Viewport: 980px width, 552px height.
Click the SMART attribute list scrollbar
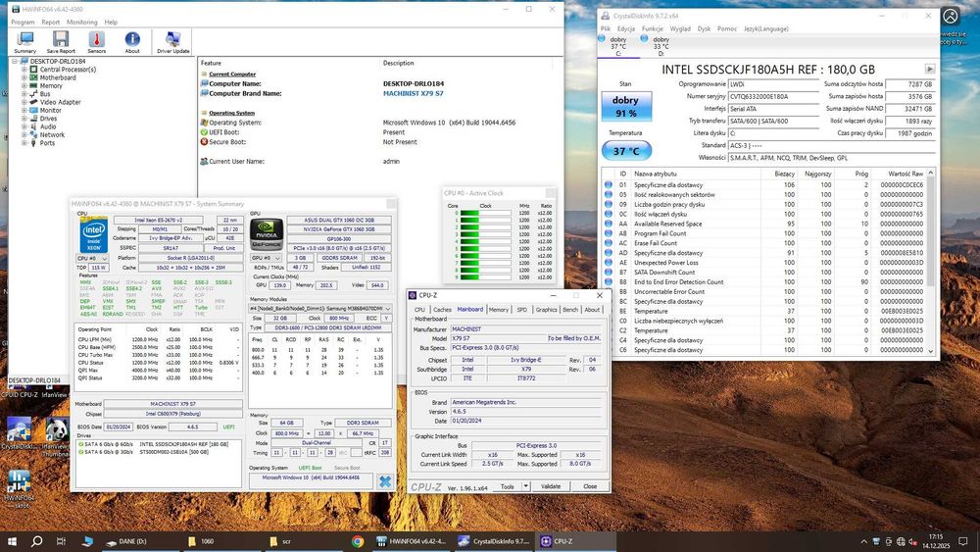click(x=931, y=262)
